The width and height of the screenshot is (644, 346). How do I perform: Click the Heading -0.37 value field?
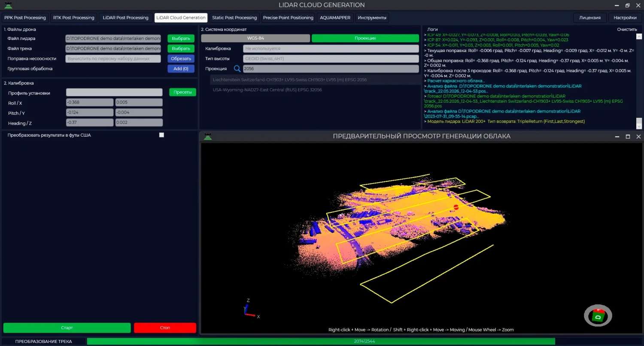tap(90, 123)
